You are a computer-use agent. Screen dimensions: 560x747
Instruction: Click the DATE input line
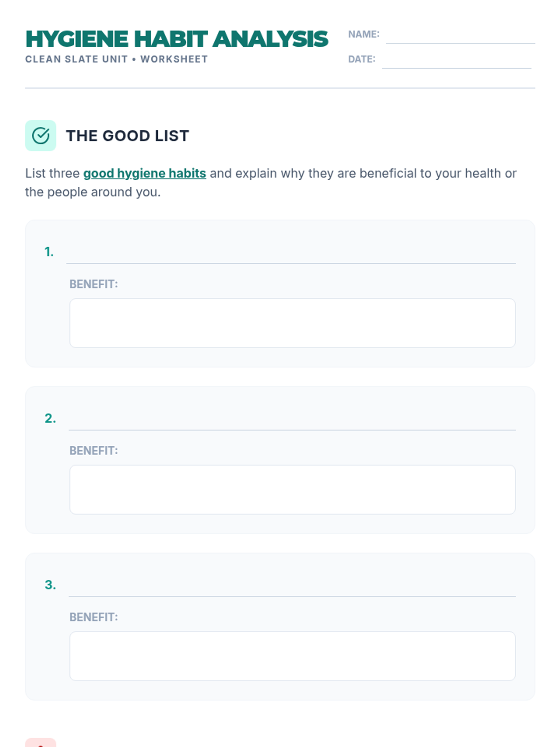coord(456,60)
